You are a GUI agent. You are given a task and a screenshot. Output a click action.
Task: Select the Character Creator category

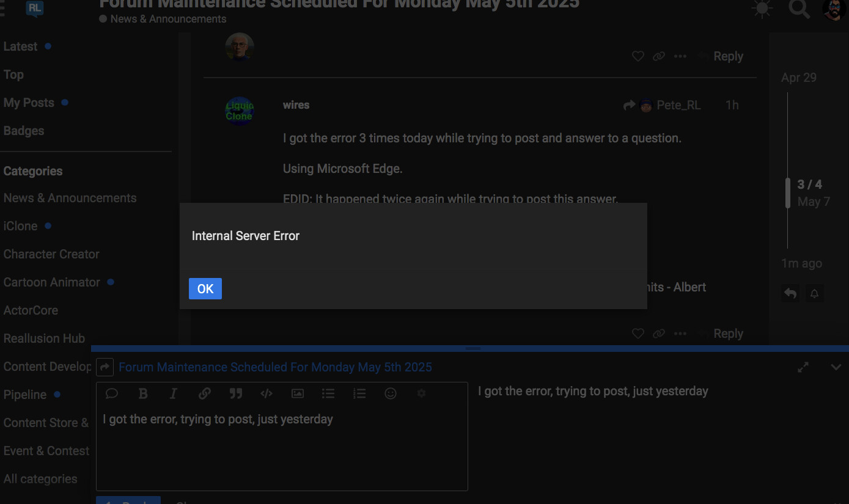51,254
